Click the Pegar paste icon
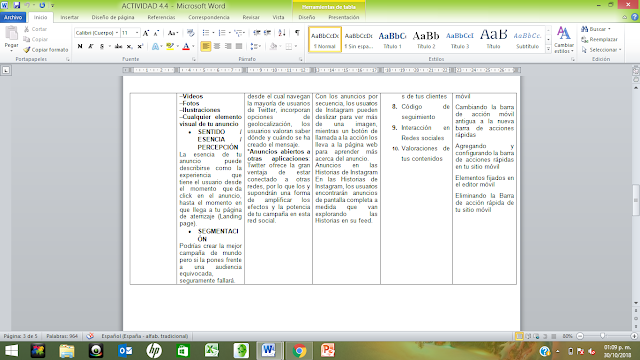This screenshot has height=360, width=640. [x=11, y=38]
